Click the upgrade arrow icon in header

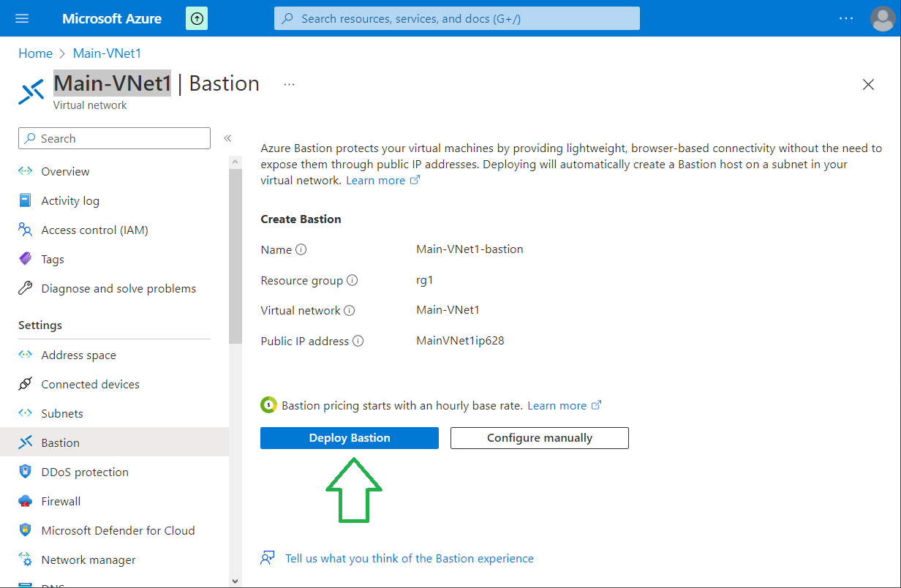pyautogui.click(x=197, y=18)
